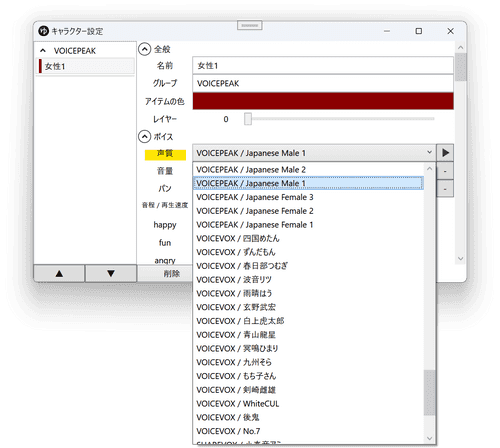500x448 pixels.
Task: Pick VOICEVOX / 春日部つむぎ voice
Action: pos(308,266)
